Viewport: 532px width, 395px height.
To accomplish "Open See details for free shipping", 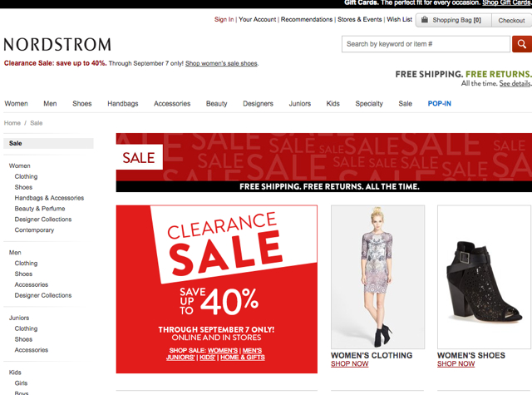I will 515,83.
